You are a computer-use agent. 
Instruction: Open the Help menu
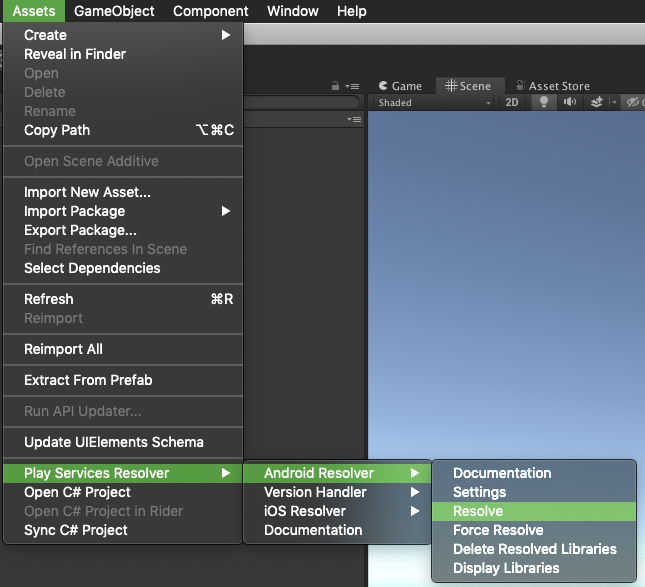(x=352, y=11)
